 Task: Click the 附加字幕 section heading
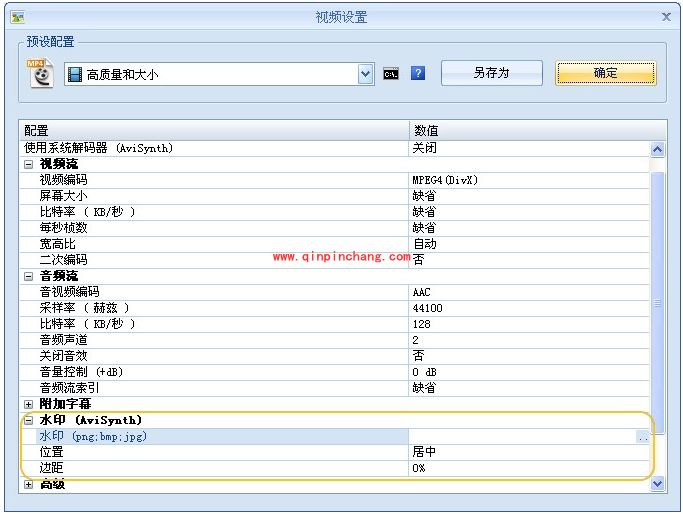click(x=65, y=404)
